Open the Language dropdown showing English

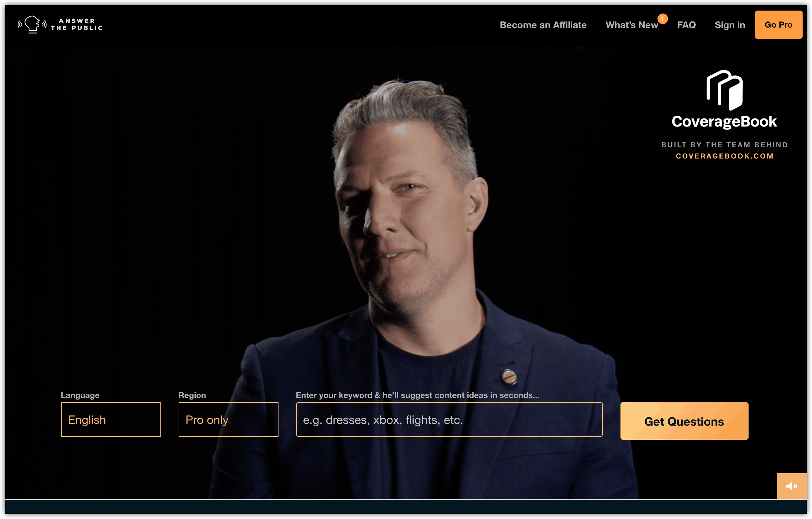[x=111, y=419]
